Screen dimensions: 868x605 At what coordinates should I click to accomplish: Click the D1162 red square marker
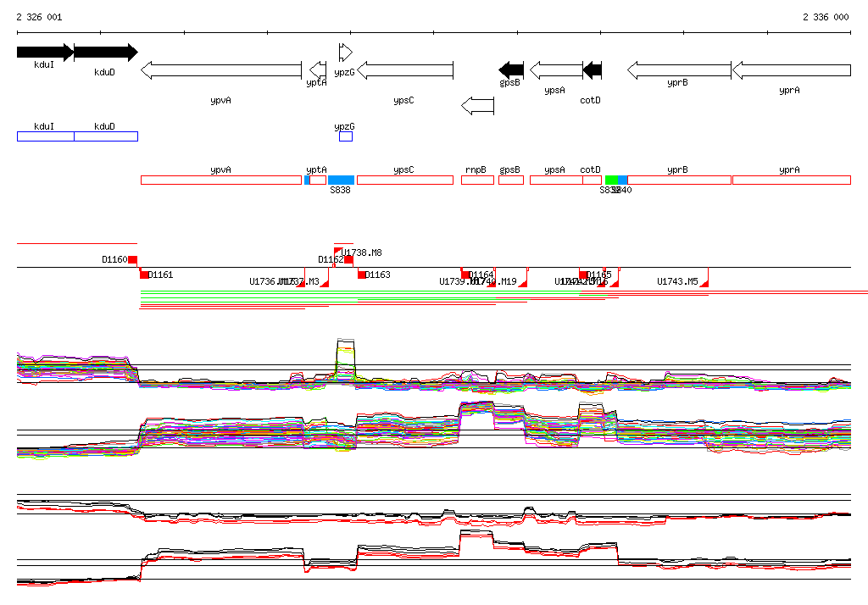[x=348, y=259]
